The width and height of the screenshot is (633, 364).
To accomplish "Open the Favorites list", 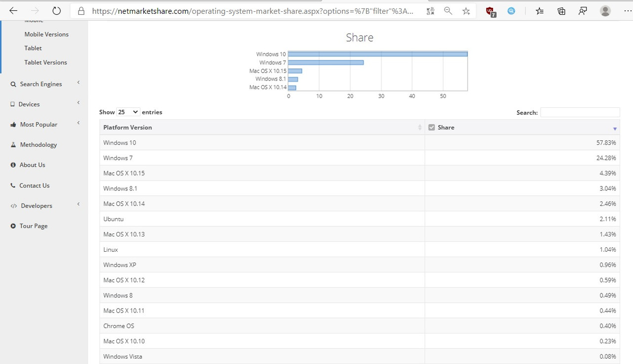I will coord(540,11).
